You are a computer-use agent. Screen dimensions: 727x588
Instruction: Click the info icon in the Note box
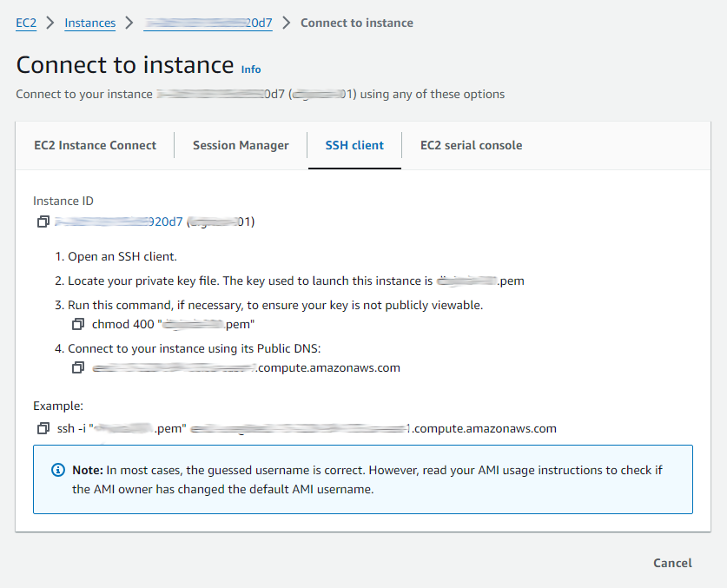click(x=58, y=470)
